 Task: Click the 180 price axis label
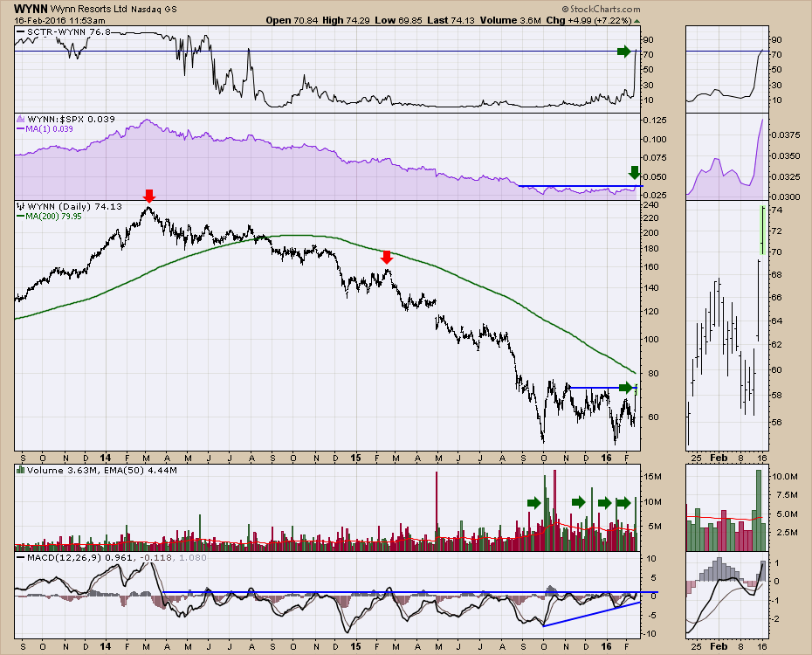click(651, 249)
